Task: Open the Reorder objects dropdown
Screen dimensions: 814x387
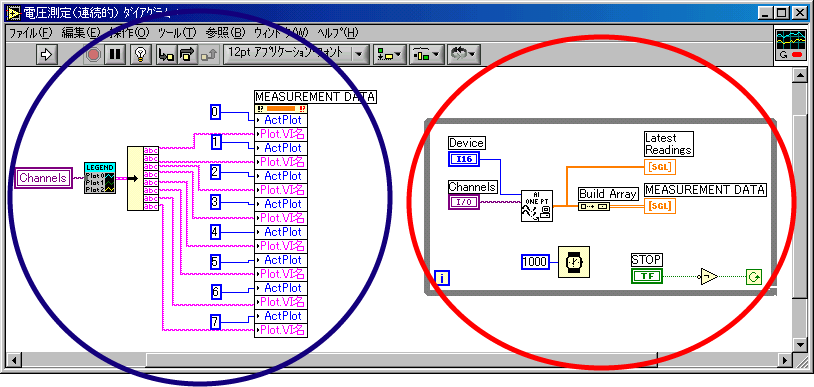Action: click(x=464, y=54)
